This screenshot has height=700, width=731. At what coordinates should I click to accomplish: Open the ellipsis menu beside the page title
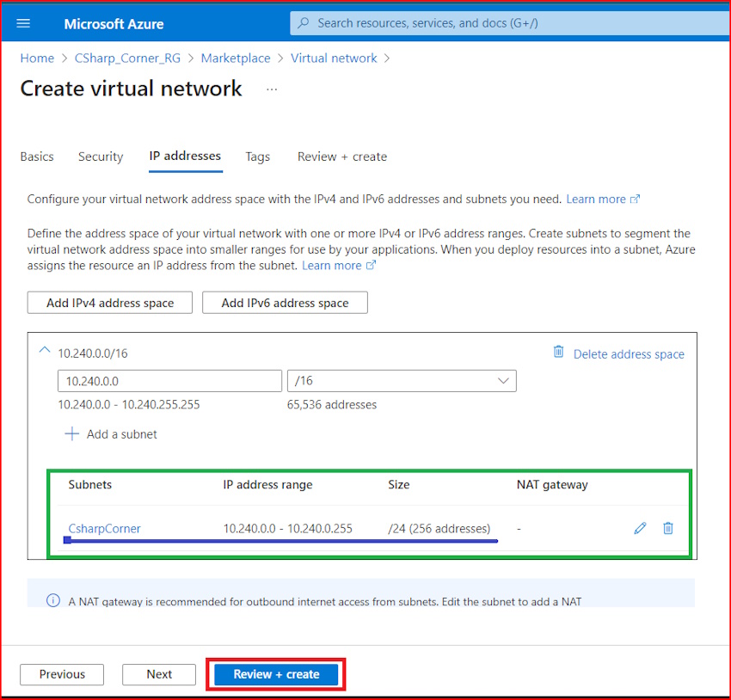pos(272,89)
